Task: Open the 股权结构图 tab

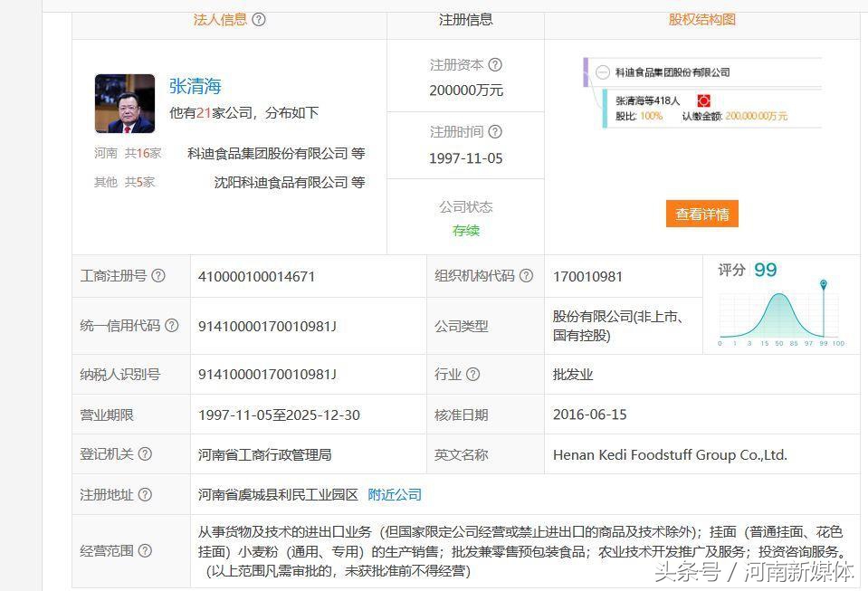Action: click(x=701, y=19)
